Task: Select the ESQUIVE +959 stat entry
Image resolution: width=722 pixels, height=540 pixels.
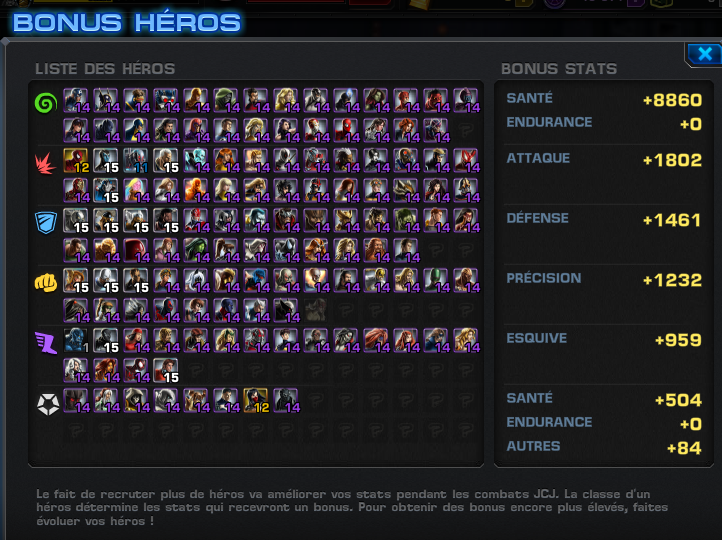Action: coord(604,339)
